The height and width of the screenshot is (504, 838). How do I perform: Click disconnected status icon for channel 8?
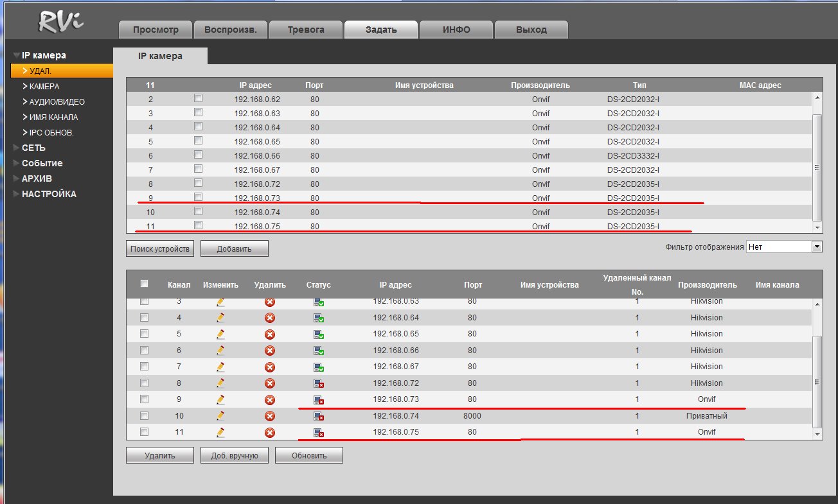click(319, 383)
